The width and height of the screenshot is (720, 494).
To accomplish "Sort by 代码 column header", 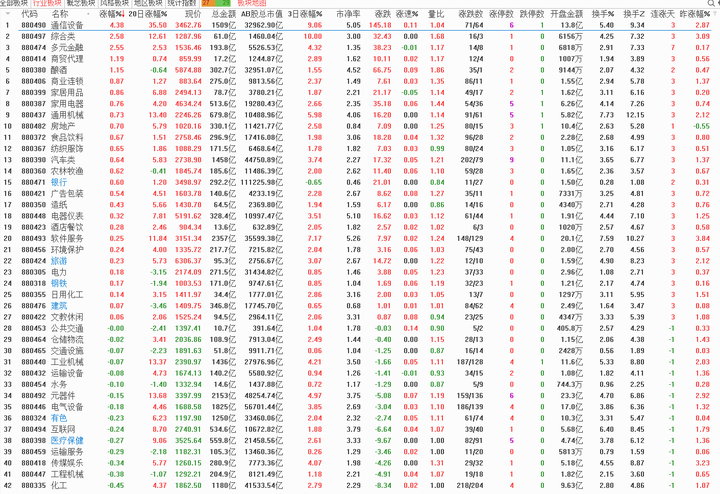I will click(29, 14).
